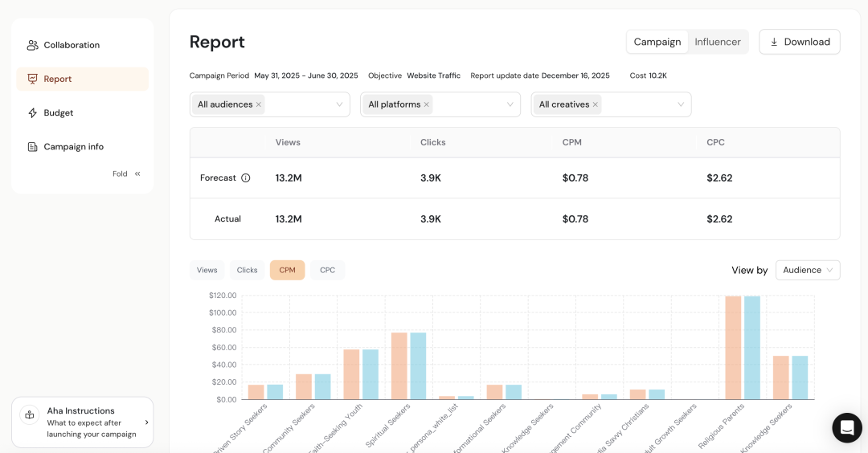Viewport: 868px width, 453px height.
Task: Switch report view to Campaign
Action: 657,42
